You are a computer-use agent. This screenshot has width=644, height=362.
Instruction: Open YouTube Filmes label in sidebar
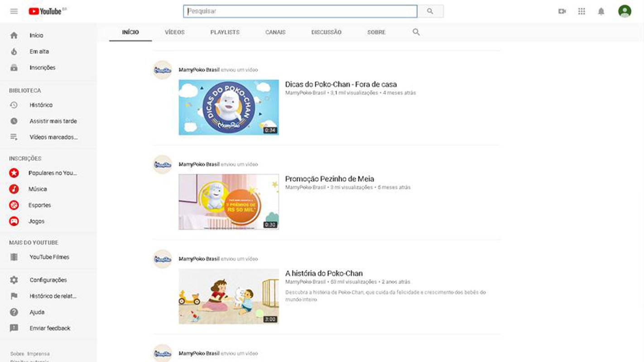[x=49, y=257]
